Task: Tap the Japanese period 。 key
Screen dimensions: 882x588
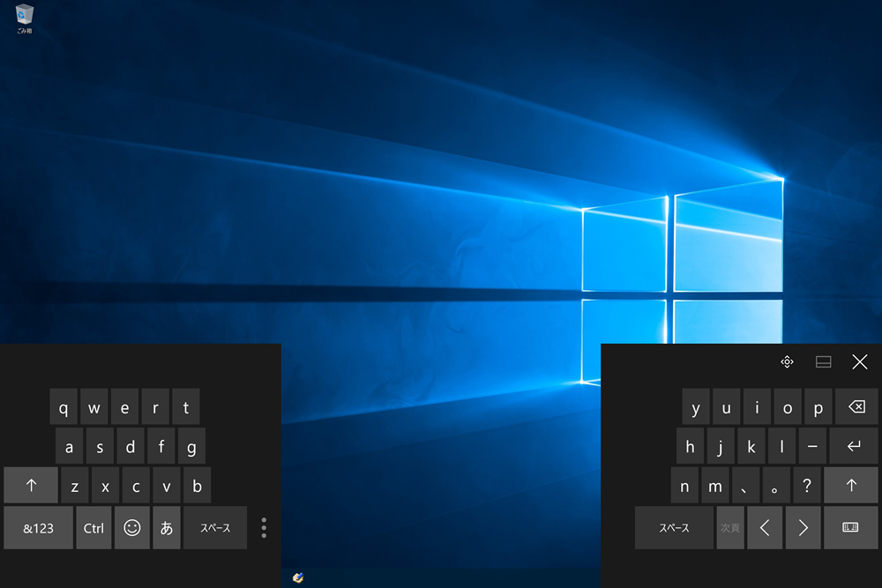Action: coord(776,485)
